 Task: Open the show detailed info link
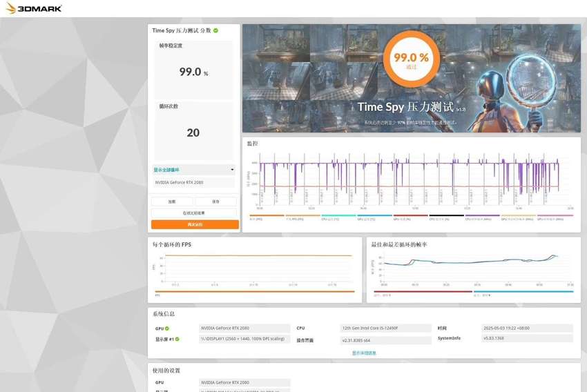364,353
